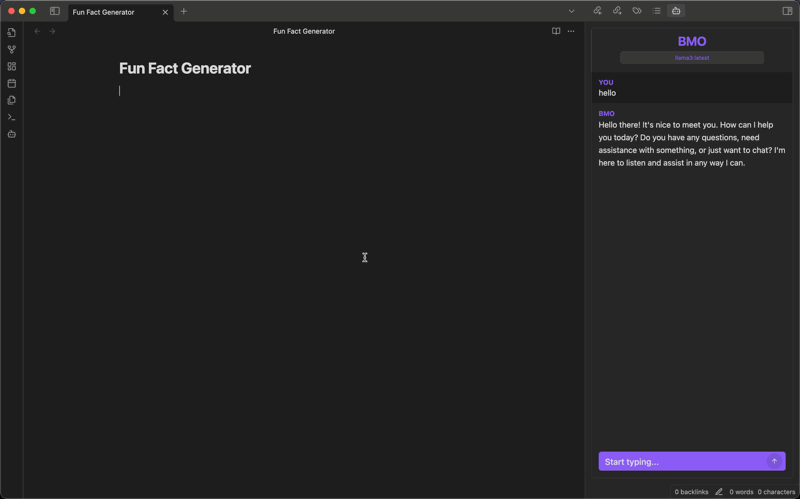The height and width of the screenshot is (499, 800).
Task: Click the Fun Fact Generator inline heading
Action: 185,68
